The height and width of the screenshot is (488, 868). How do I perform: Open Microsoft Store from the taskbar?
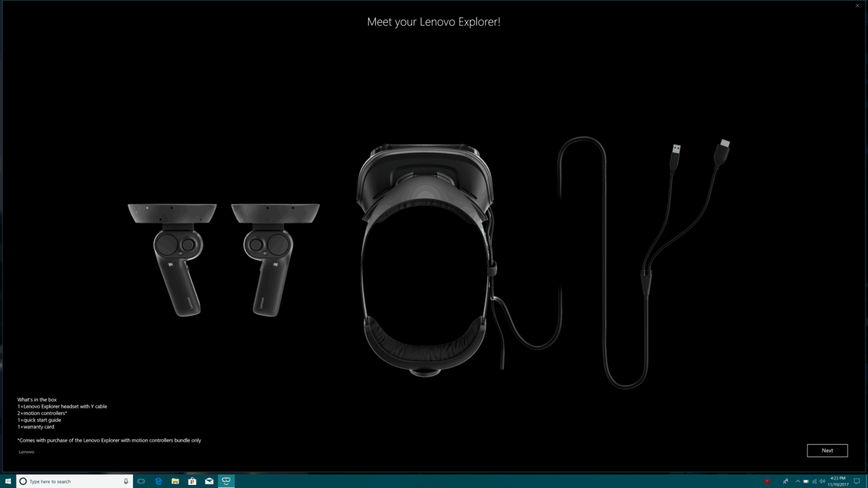192,481
